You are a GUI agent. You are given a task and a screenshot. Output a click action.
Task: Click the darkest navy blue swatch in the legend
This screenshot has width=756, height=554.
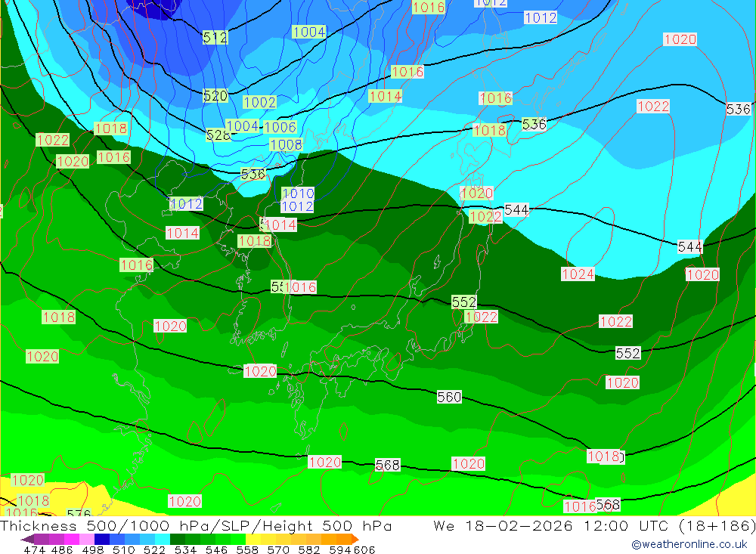(x=102, y=539)
